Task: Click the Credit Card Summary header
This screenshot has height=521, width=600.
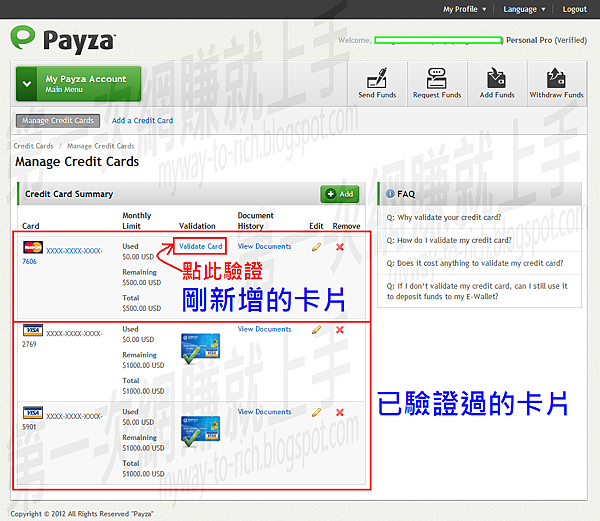Action: click(x=69, y=194)
